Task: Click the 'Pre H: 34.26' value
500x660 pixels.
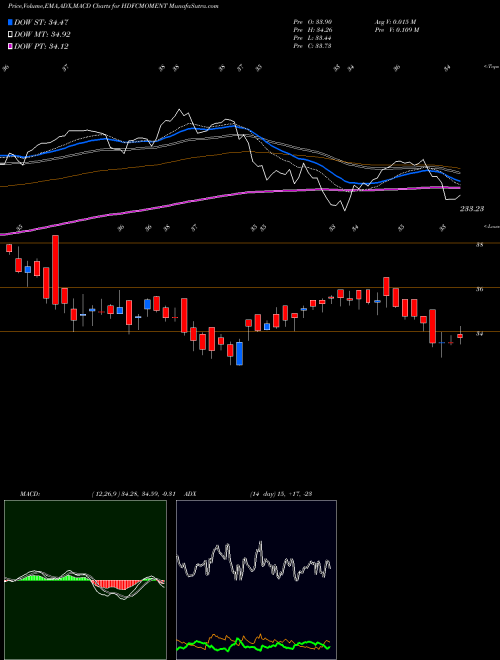Action: [x=312, y=30]
